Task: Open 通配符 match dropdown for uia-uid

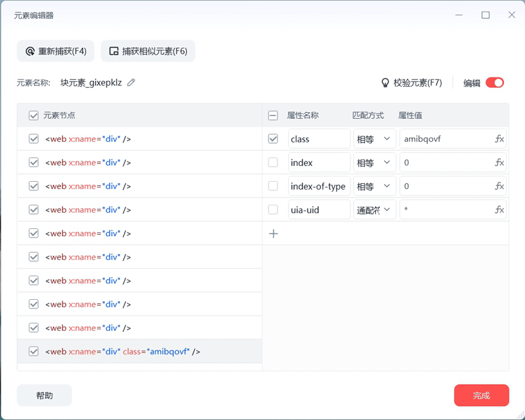Action: click(374, 209)
